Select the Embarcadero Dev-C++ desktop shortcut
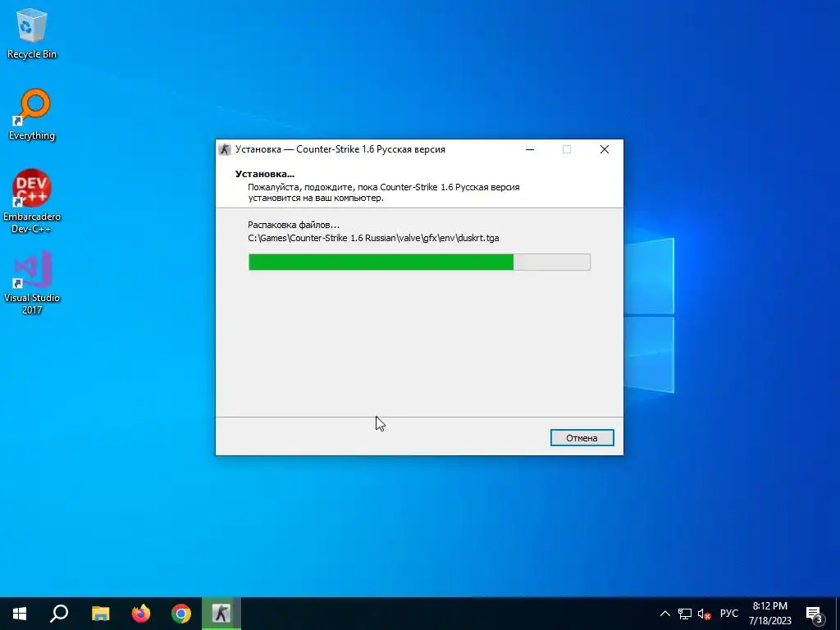The image size is (840, 630). [32, 201]
